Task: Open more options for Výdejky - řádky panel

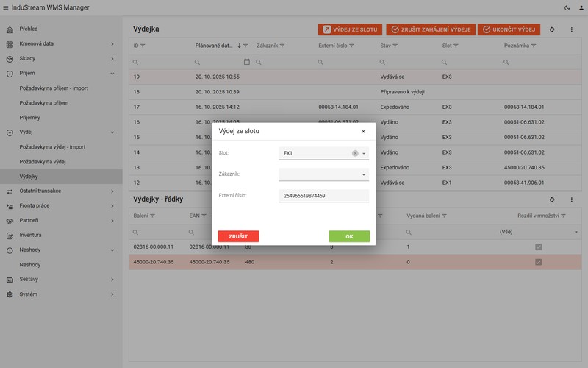Action: (572, 199)
